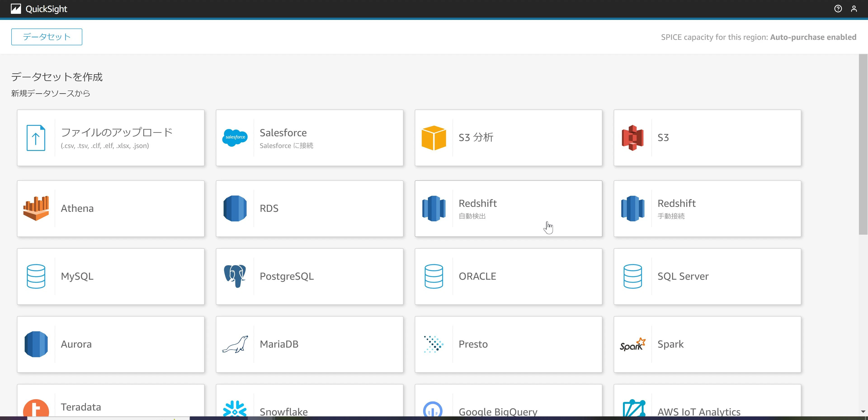Click the red S3 bucket icon

click(633, 138)
